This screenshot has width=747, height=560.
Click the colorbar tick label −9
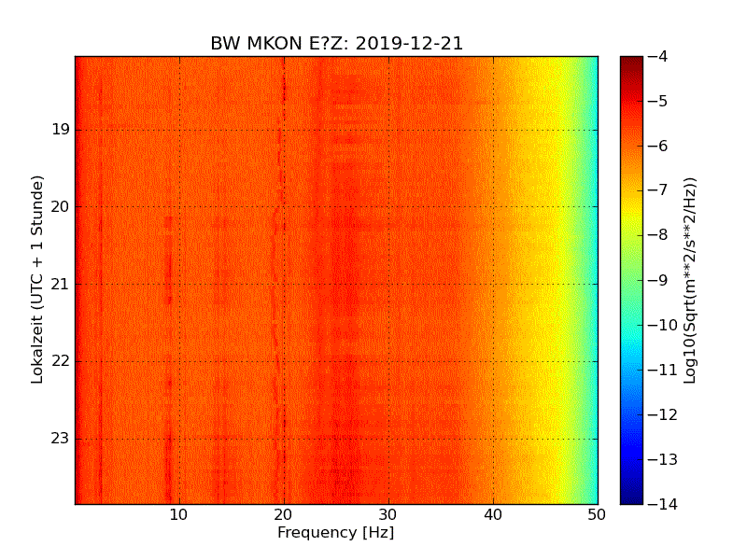(x=658, y=280)
